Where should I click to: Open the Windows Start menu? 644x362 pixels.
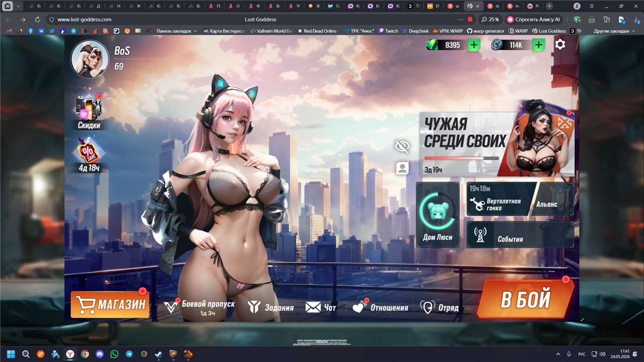pyautogui.click(x=11, y=354)
